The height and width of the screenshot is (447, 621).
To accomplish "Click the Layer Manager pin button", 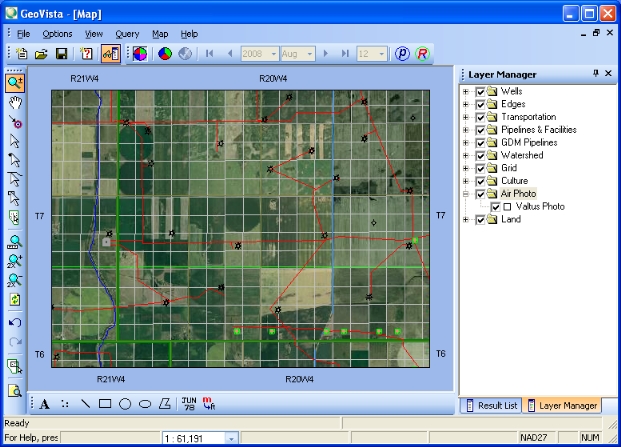I will [x=596, y=74].
